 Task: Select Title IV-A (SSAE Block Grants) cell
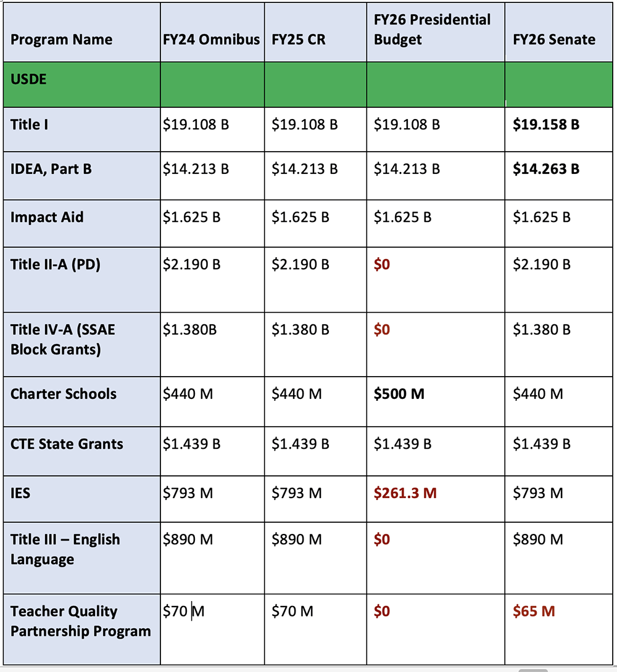pos(63,339)
